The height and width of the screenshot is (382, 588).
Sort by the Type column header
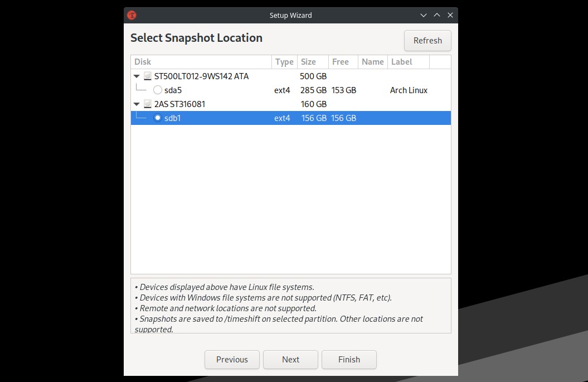tap(284, 62)
